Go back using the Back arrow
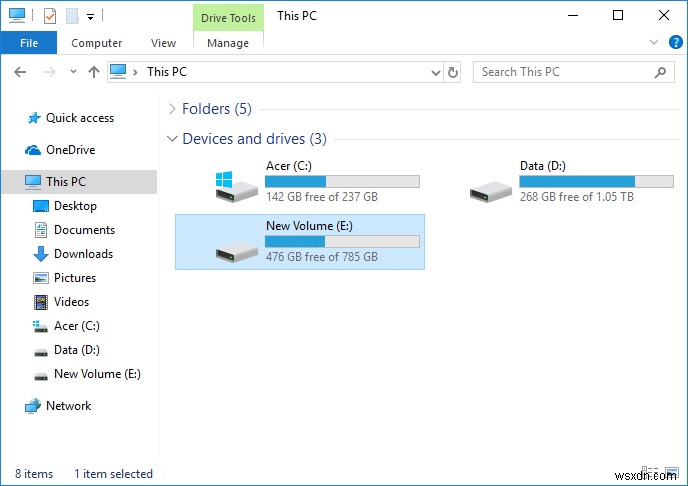This screenshot has height=486, width=688. [20, 72]
